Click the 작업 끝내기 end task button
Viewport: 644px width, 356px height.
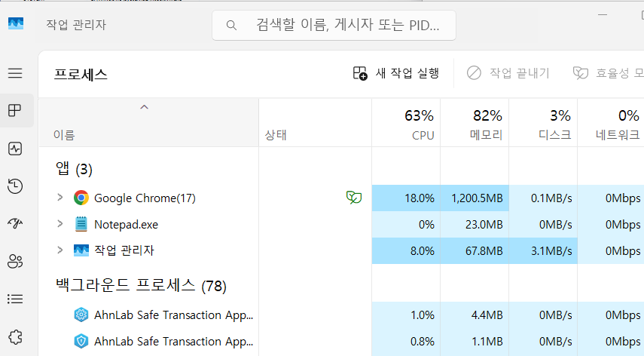pyautogui.click(x=508, y=73)
